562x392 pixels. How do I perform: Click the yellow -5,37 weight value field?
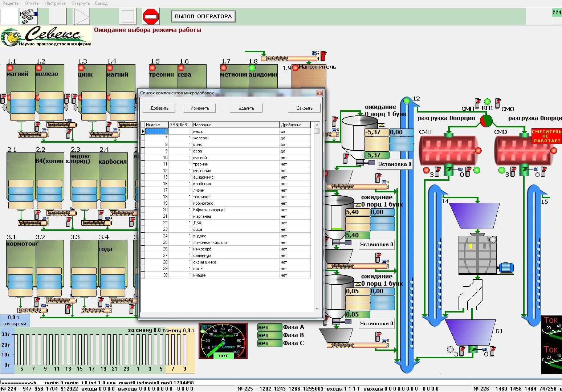pos(376,132)
